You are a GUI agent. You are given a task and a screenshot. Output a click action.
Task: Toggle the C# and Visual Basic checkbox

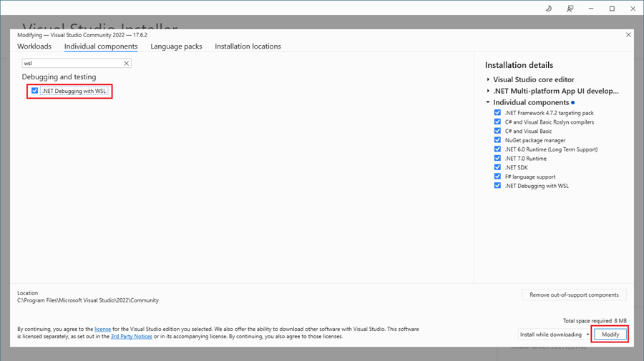tap(497, 131)
